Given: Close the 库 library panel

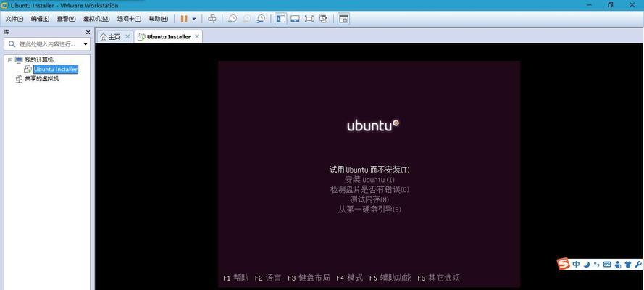Looking at the screenshot, I should tap(88, 32).
